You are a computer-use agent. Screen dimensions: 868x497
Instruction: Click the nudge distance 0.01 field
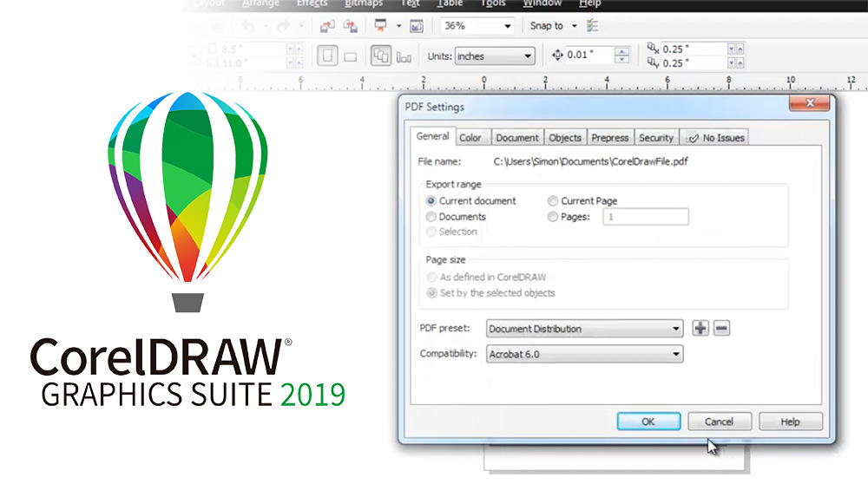pos(589,55)
